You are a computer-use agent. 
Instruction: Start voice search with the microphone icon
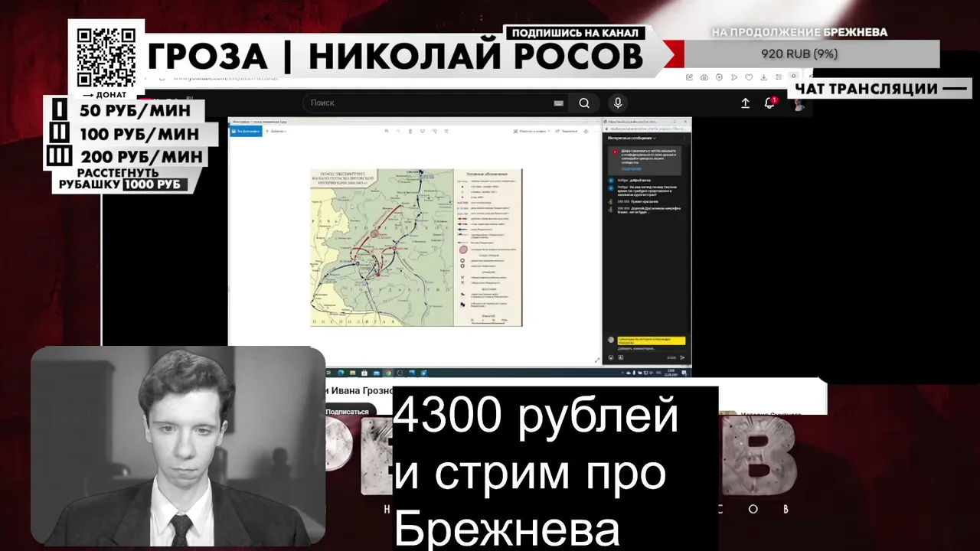[618, 103]
